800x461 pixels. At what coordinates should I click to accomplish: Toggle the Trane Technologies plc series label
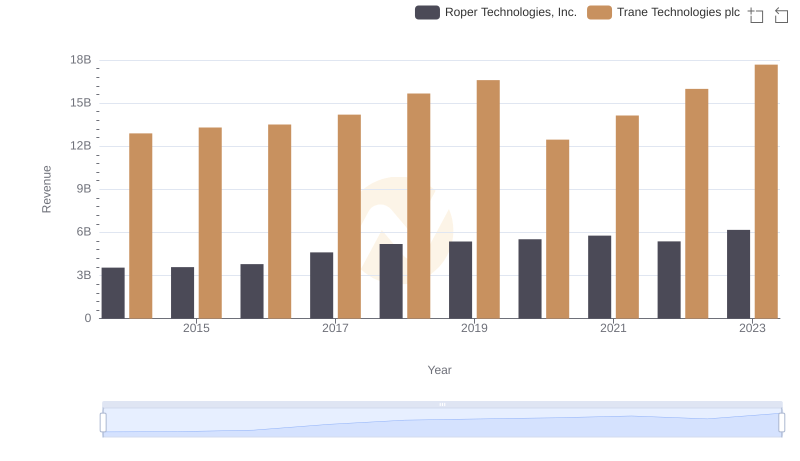click(678, 12)
